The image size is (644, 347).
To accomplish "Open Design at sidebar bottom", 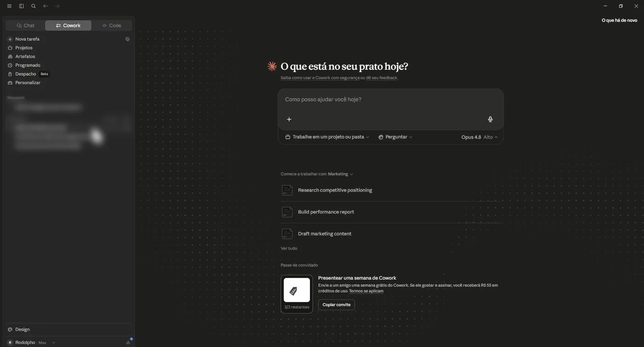I will point(22,329).
